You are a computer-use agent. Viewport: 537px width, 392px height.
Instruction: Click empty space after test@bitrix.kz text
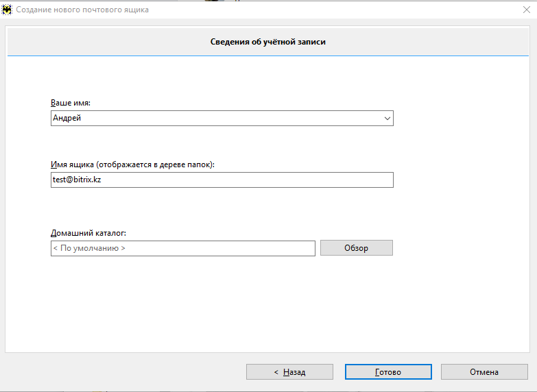pyautogui.click(x=247, y=180)
